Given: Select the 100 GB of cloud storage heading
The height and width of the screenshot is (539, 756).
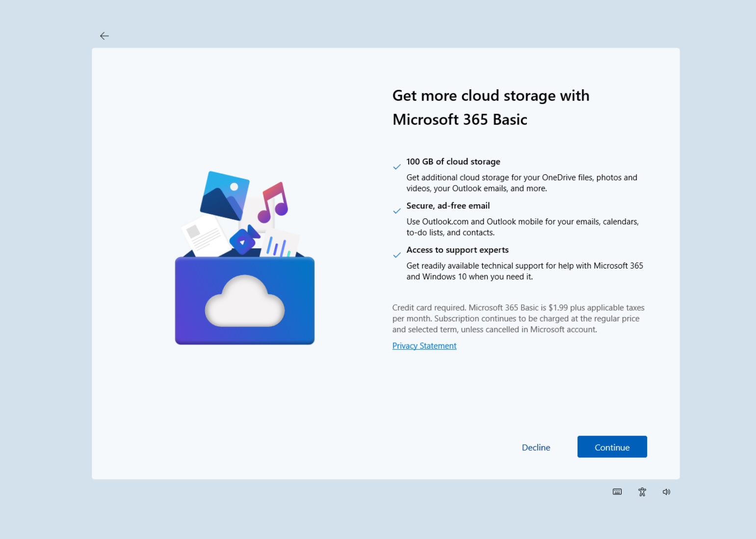Looking at the screenshot, I should (453, 161).
